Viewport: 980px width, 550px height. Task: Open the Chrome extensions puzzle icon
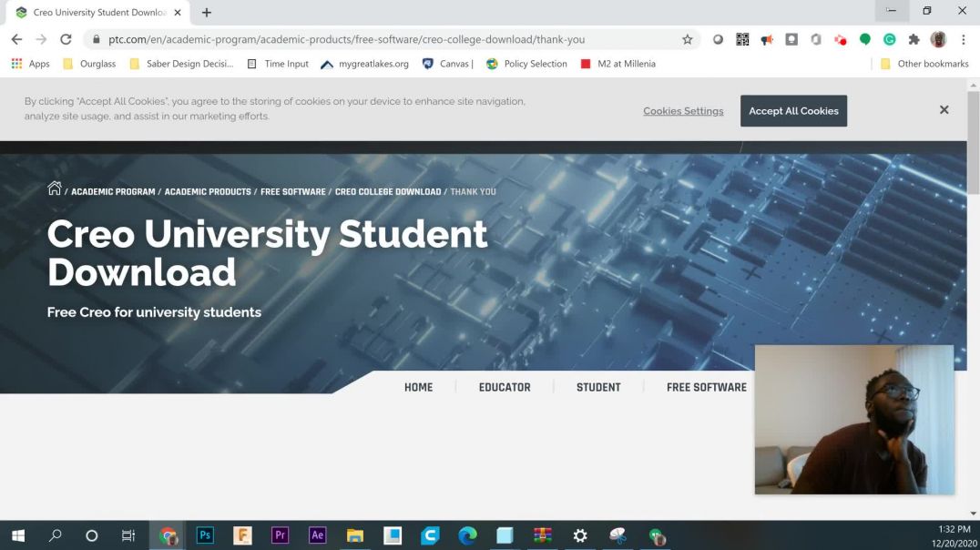(x=914, y=39)
